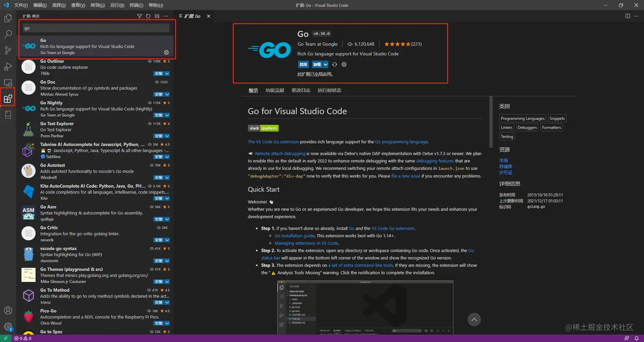Switch to the 更改日志 tab

point(301,90)
